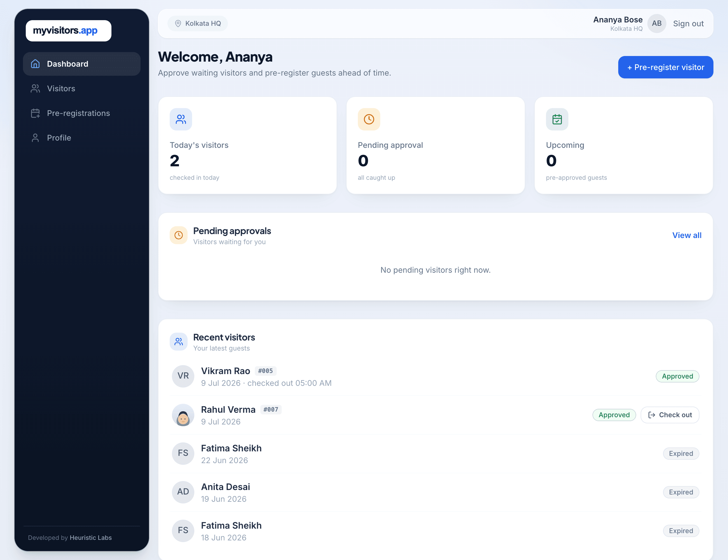728x560 pixels.
Task: Click the name Rahul Verma
Action: (228, 409)
